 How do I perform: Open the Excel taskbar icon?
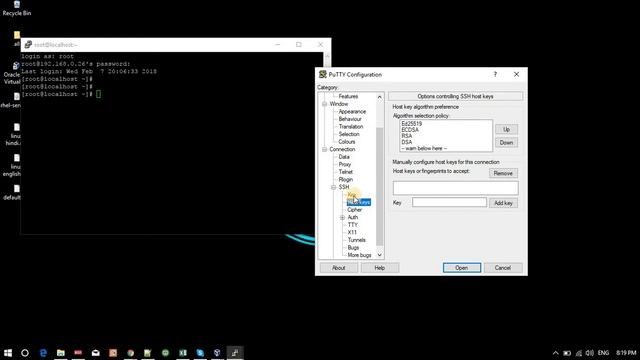coord(182,353)
